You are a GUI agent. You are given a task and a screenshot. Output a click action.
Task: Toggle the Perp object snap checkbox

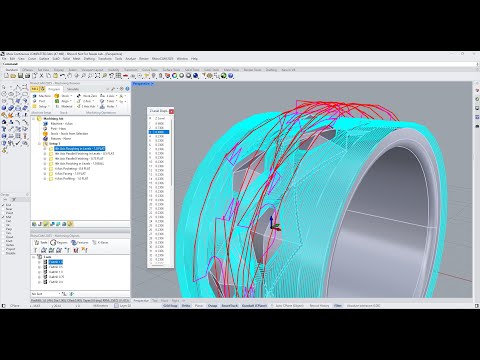pyautogui.click(x=3, y=229)
